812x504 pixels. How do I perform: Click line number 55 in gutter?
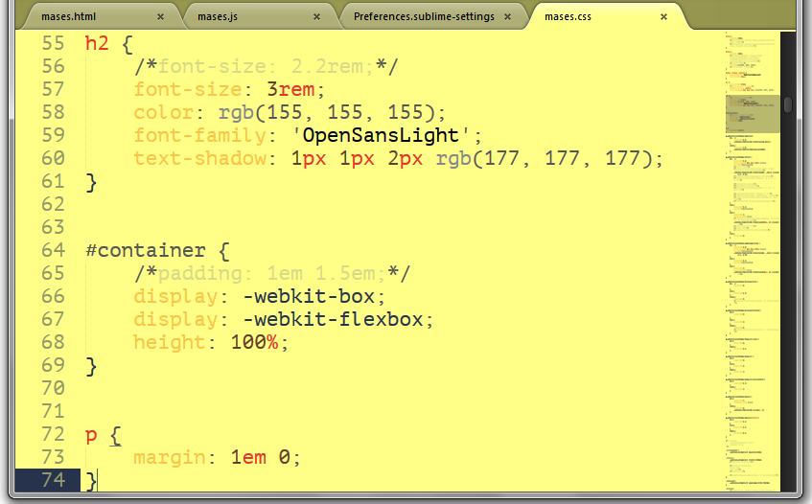coord(53,43)
